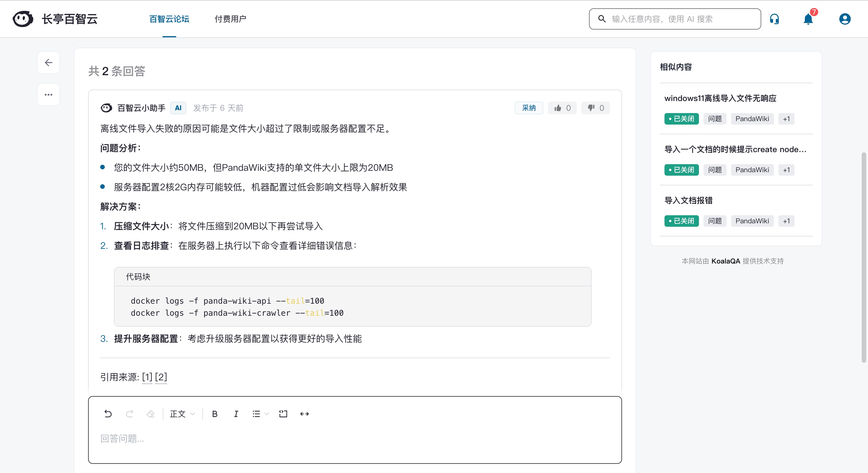868x473 pixels.
Task: Toggle bold formatting in the reply editor
Action: (215, 414)
